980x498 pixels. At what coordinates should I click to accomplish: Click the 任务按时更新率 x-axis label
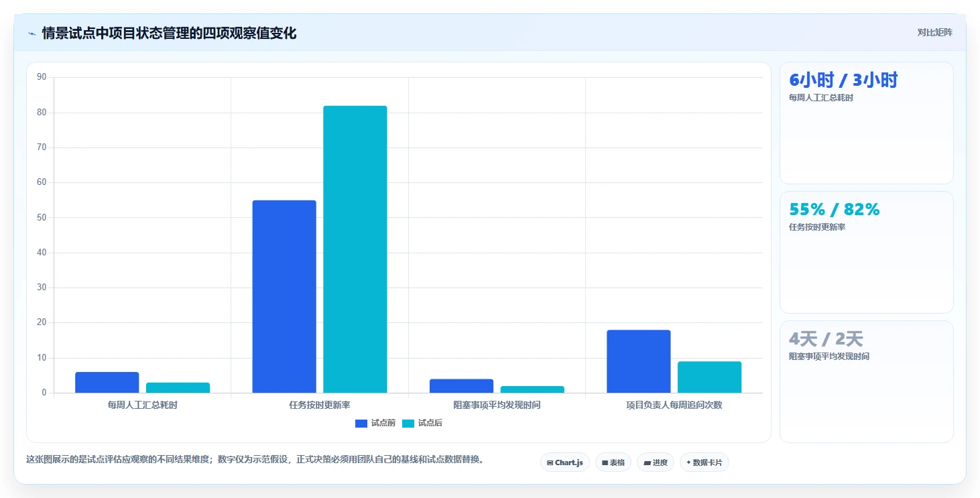point(320,405)
